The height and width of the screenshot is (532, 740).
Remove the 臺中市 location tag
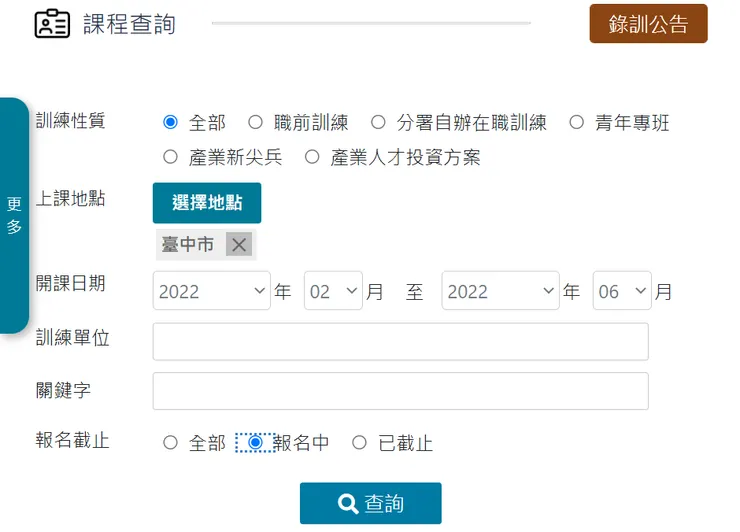pyautogui.click(x=238, y=245)
